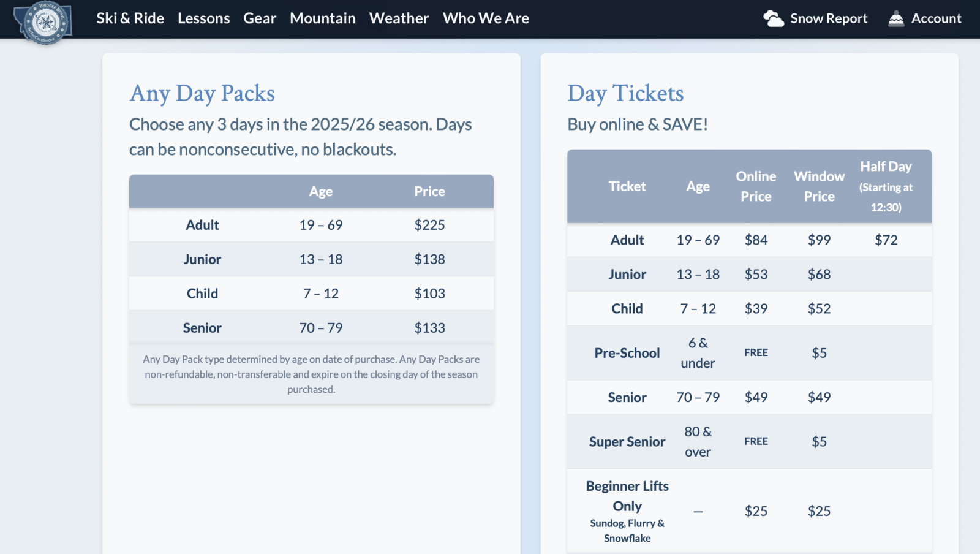Image resolution: width=980 pixels, height=554 pixels.
Task: Click the Super Senior row
Action: pos(627,441)
